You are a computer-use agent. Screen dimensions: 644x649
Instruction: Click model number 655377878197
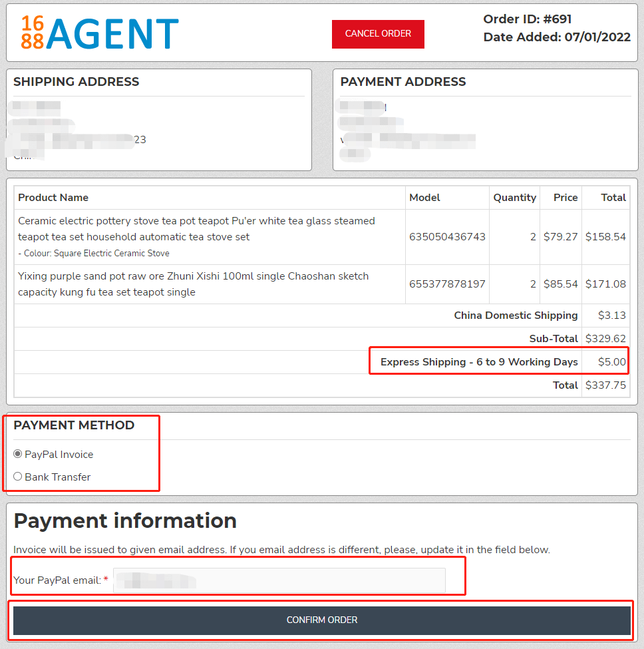click(x=447, y=284)
